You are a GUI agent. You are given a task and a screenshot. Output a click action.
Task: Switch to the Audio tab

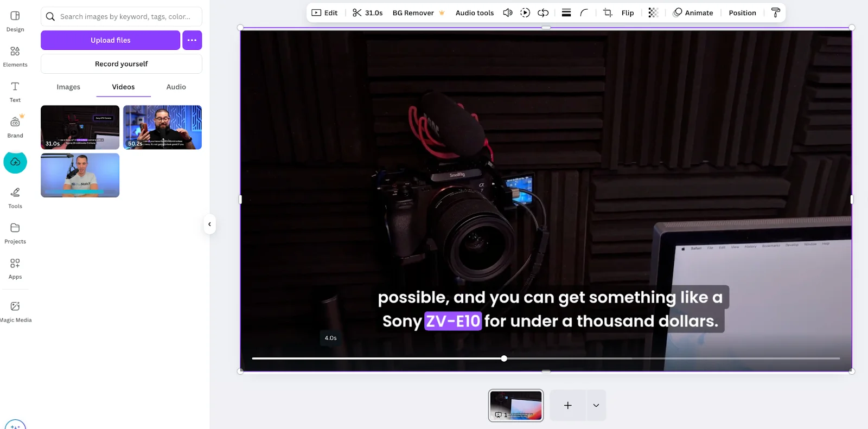[176, 87]
